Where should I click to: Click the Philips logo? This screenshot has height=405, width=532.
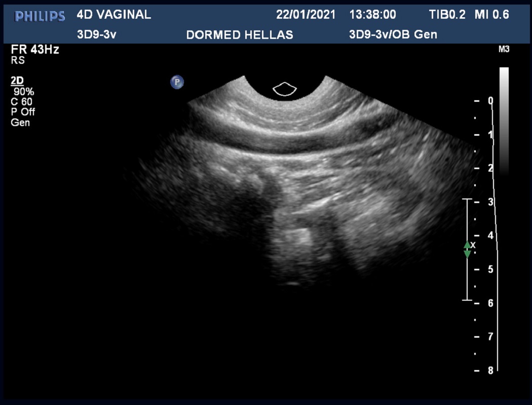pos(40,16)
